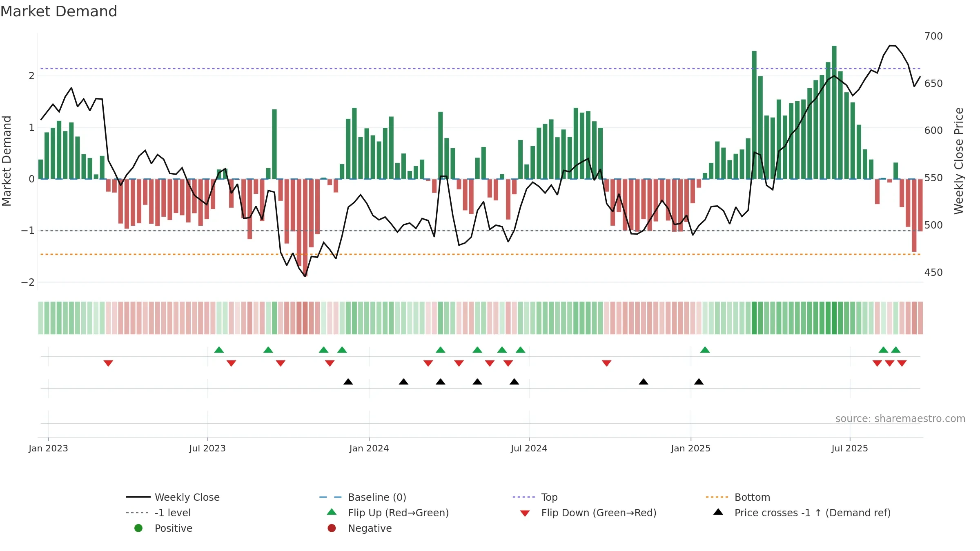Click the green flip-up marker after Jan 2025
This screenshot has height=551, width=980.
pyautogui.click(x=705, y=350)
